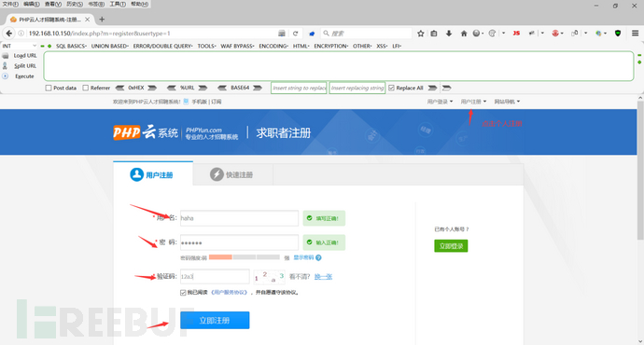This screenshot has width=644, height=345.
Task: Open the ENCODING menu
Action: tap(273, 46)
